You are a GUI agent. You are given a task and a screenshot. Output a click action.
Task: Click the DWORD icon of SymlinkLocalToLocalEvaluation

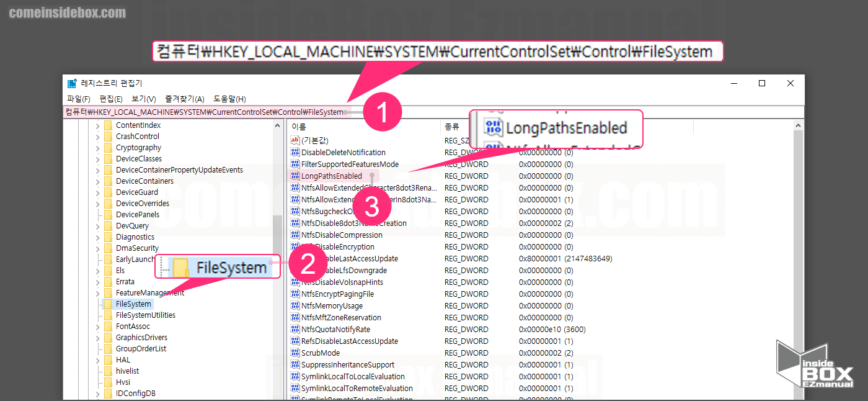tap(295, 377)
